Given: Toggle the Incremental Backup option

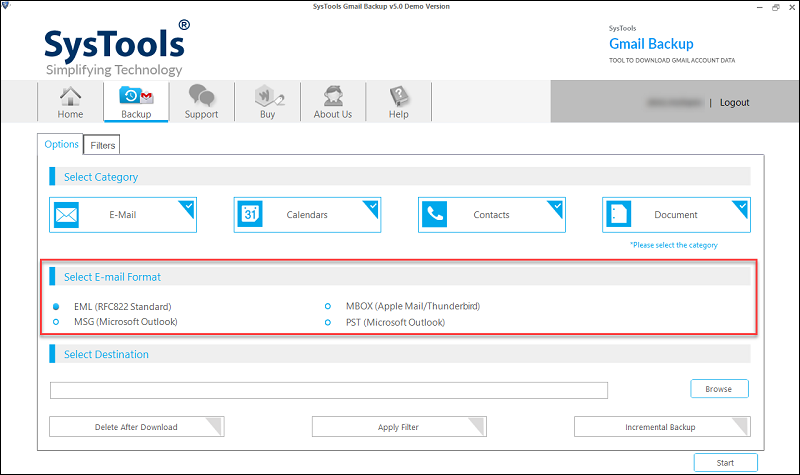Looking at the screenshot, I should [662, 427].
